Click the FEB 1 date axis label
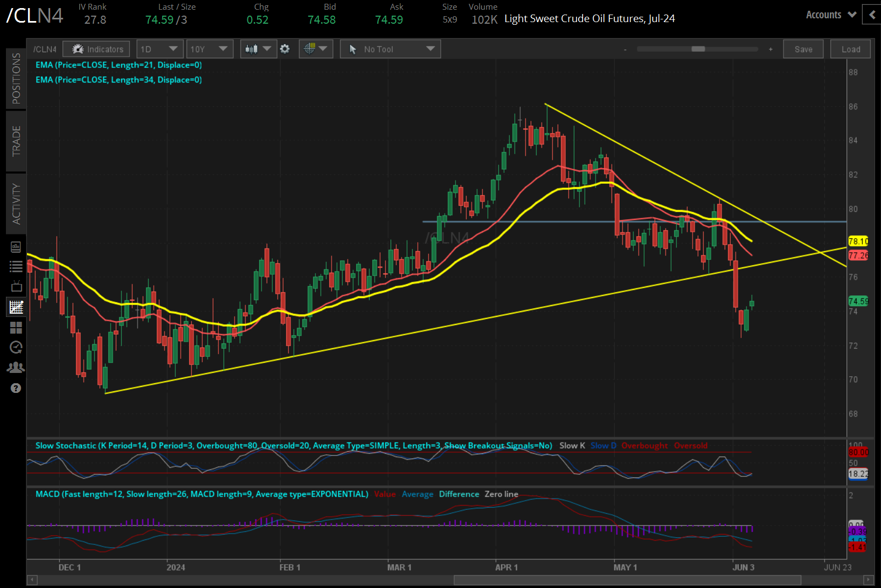Screen dimensions: 881x588 [290, 568]
